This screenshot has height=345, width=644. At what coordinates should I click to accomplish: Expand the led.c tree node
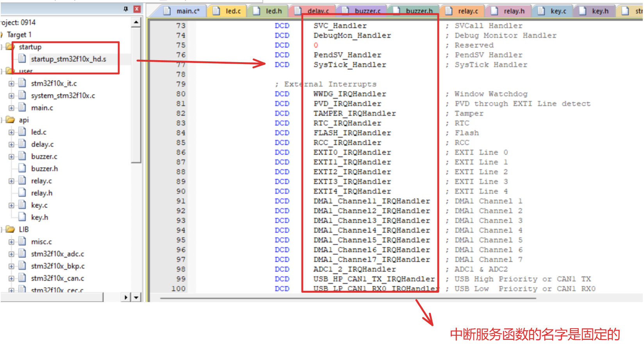(x=11, y=132)
